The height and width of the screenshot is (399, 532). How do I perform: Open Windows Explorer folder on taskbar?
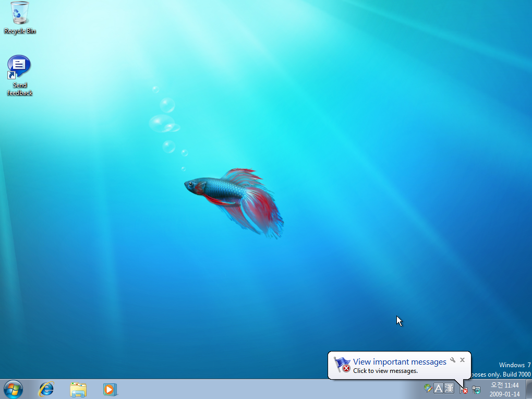coord(78,389)
